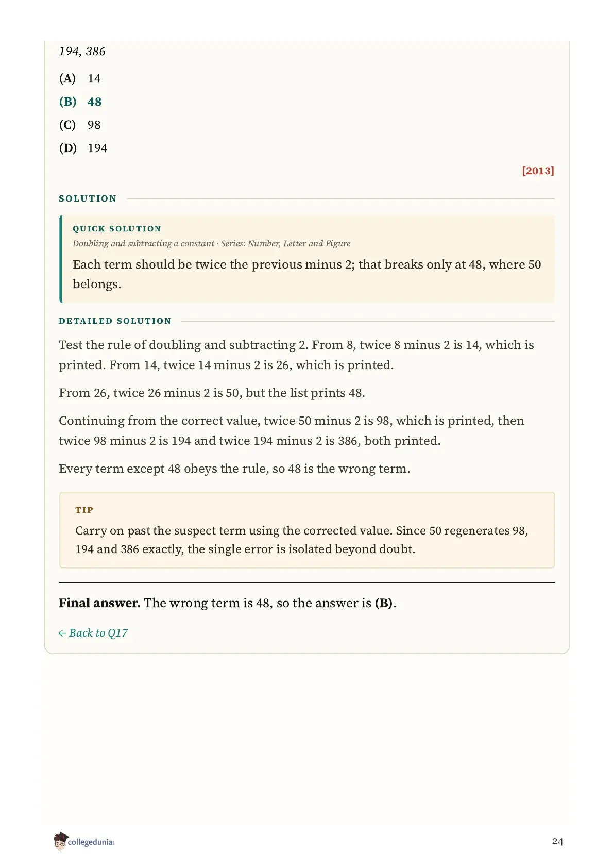Click the collegedunia logo in footer

[x=83, y=841]
